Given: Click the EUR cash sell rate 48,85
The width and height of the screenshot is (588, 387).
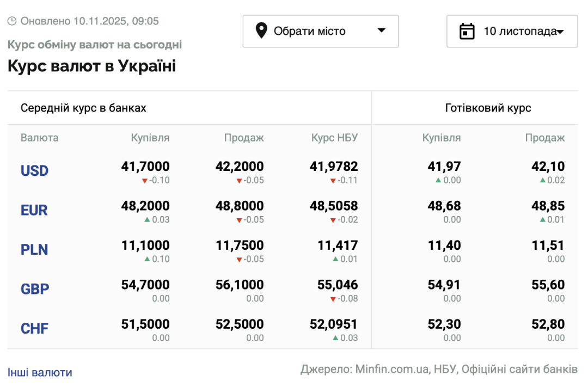Looking at the screenshot, I should 548,206.
